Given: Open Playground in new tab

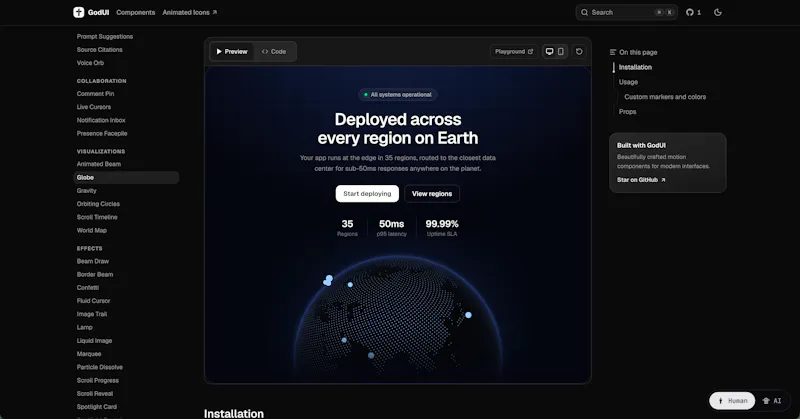Looking at the screenshot, I should coord(514,52).
